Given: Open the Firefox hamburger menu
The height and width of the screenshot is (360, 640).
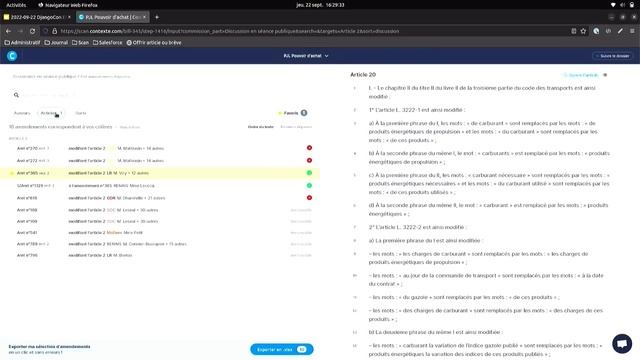Looking at the screenshot, I should pos(632,31).
